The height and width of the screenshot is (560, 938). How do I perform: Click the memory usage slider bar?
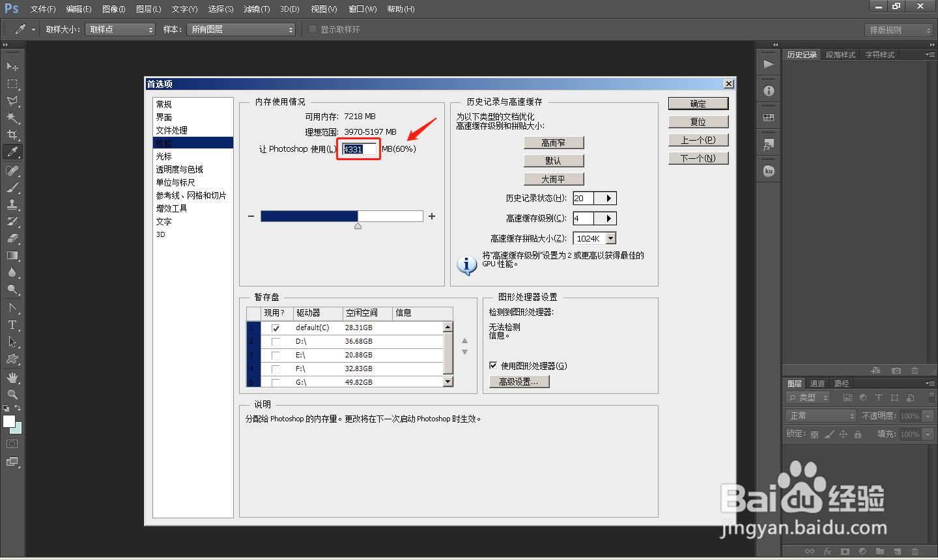pos(342,216)
